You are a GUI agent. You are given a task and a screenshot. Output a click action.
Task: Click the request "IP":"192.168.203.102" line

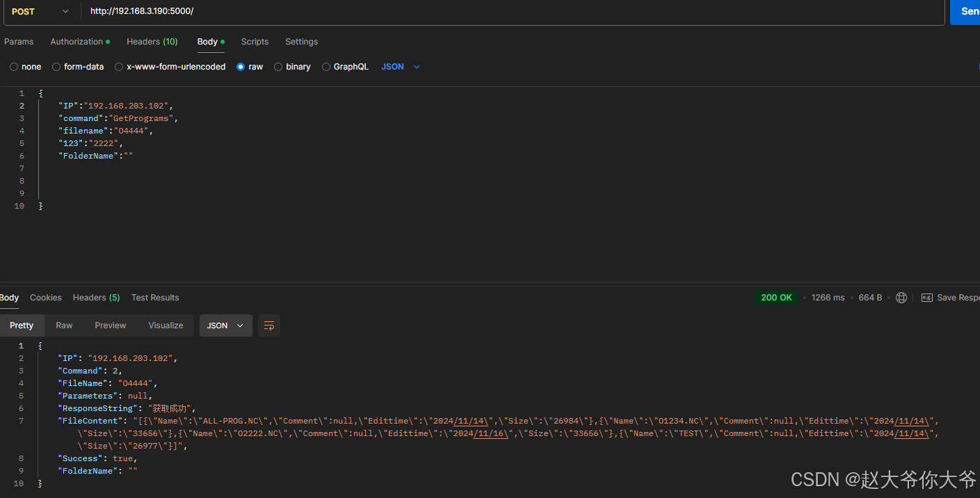coord(115,106)
